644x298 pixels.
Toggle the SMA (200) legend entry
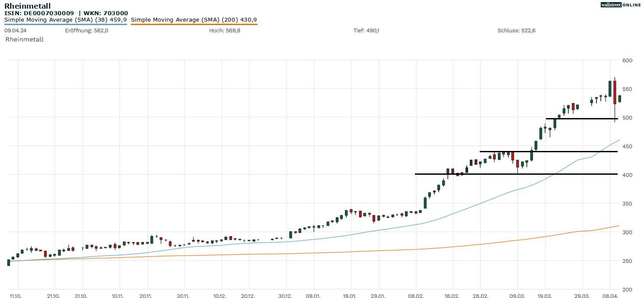pos(194,20)
